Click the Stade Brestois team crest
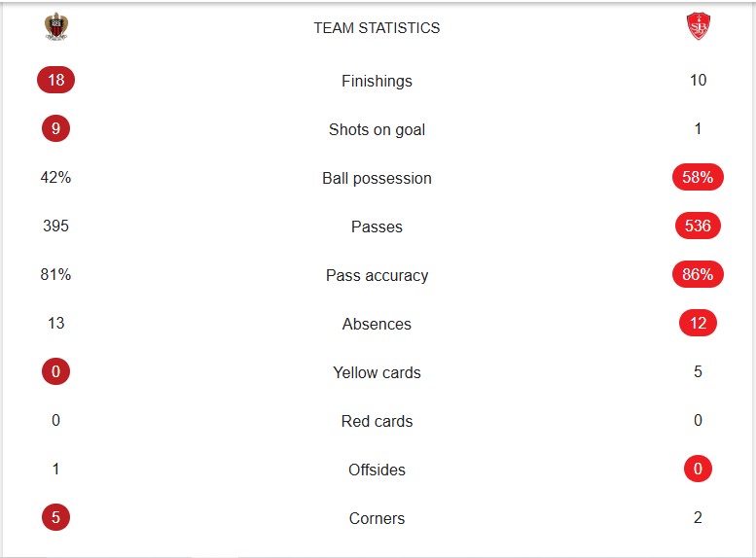The height and width of the screenshot is (558, 756). [x=698, y=26]
